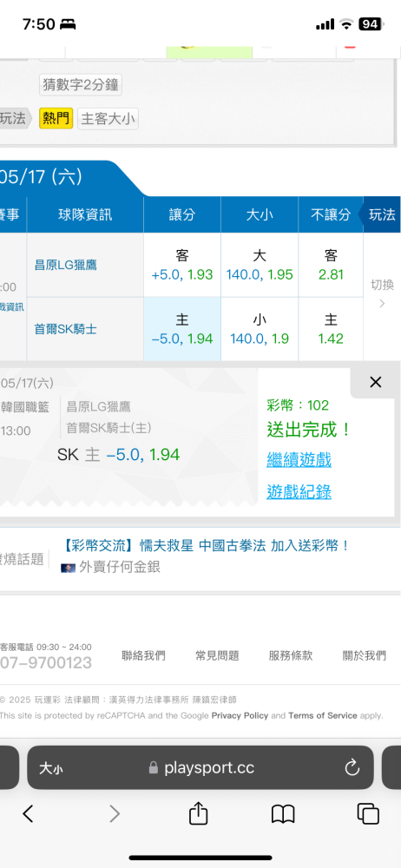The image size is (401, 868).
Task: Click the 球隊資訊 column header
Action: pyautogui.click(x=85, y=214)
